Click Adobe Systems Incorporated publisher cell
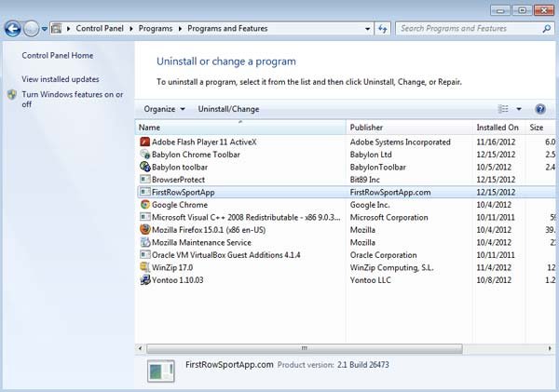This screenshot has height=392, width=559. click(x=400, y=142)
